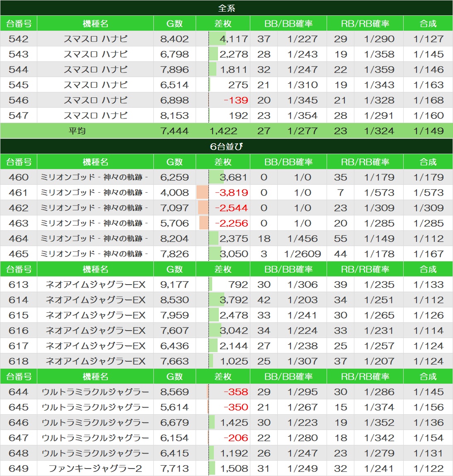Viewport: 453px width, 476px height.
Task: Click the 差枚 value -358
Action: pos(236,392)
